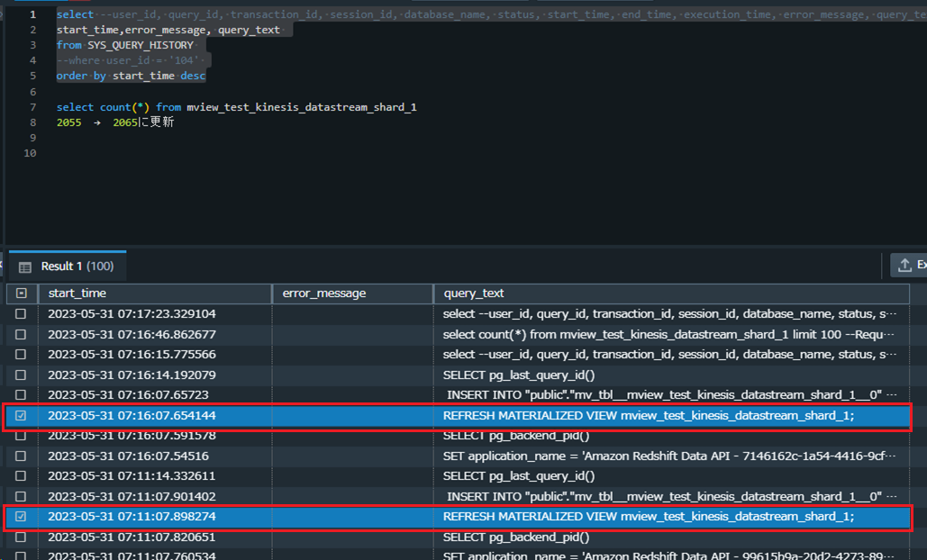Check the row starting 07:11:14.332611
The height and width of the screenshot is (560, 927).
coord(21,475)
